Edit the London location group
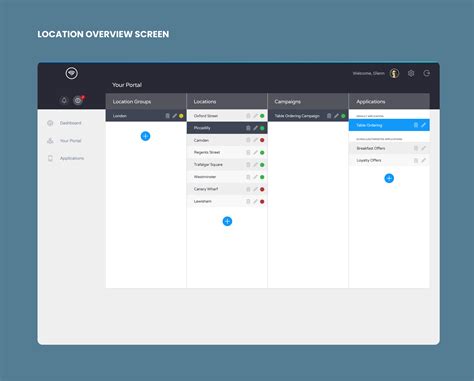Image resolution: width=474 pixels, height=381 pixels. 174,116
